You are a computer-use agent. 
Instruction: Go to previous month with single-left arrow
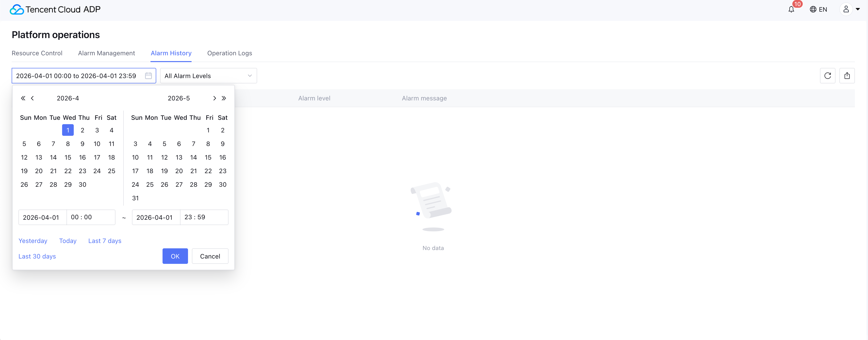pos(32,98)
